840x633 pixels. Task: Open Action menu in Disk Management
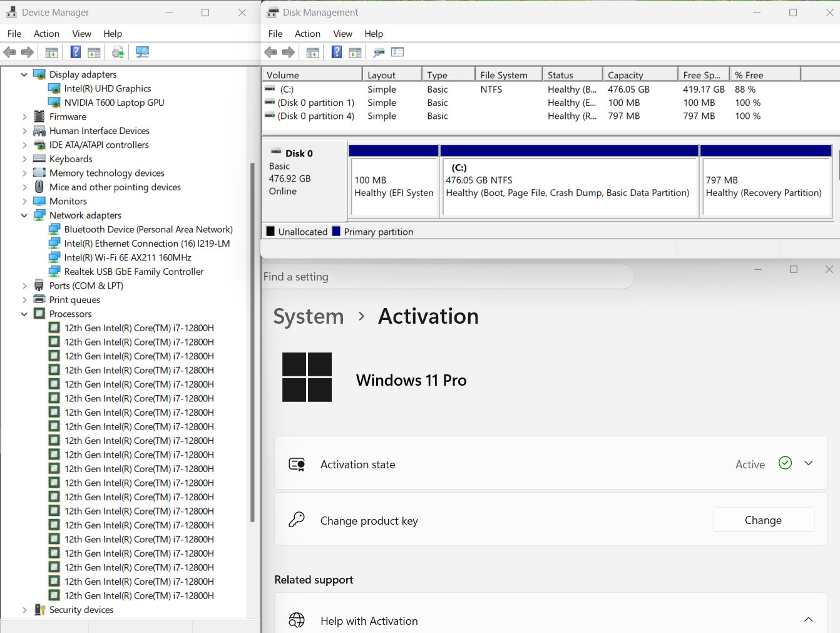[x=307, y=34]
